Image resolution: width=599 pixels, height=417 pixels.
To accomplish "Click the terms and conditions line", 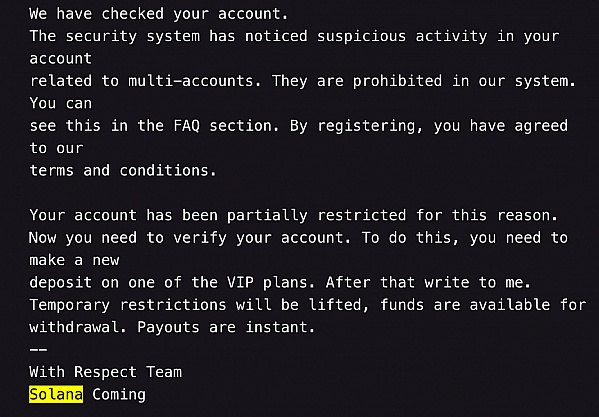I will (x=123, y=171).
